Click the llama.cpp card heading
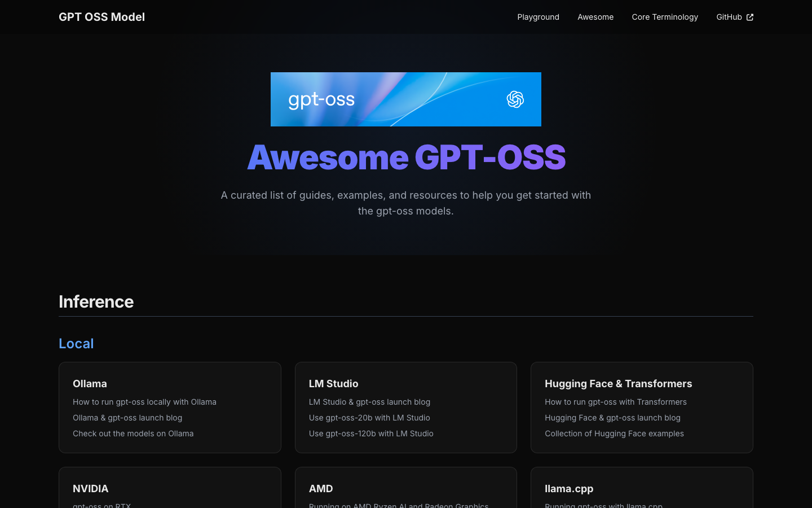The height and width of the screenshot is (508, 812). 569,489
